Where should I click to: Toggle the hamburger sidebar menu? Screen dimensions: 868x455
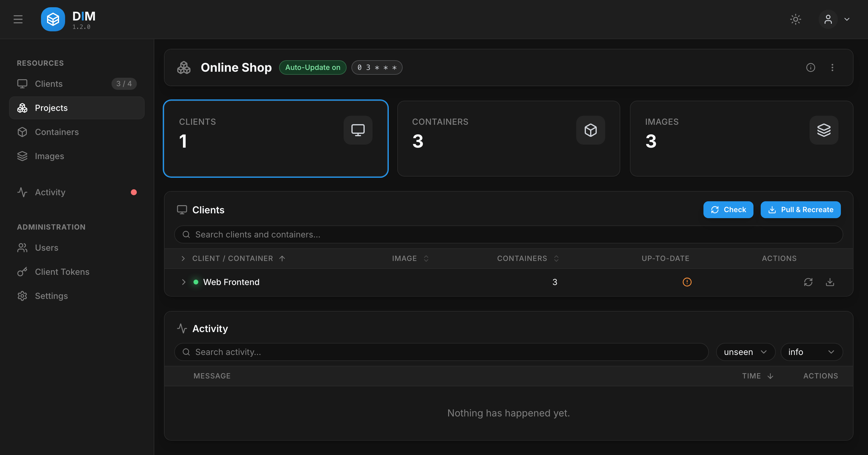[18, 19]
